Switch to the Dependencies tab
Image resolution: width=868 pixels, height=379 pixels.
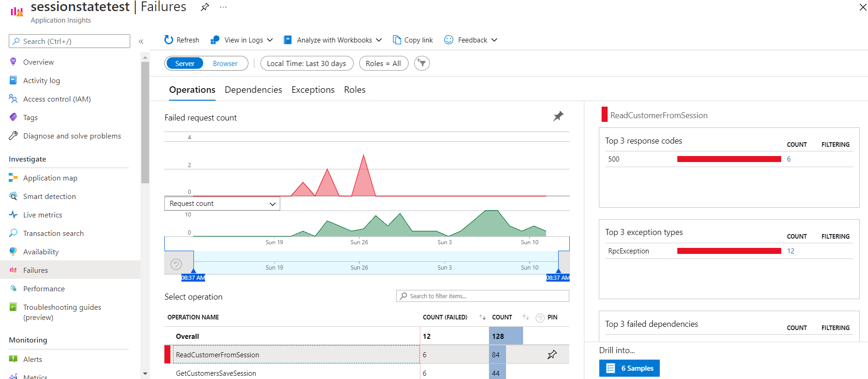click(253, 90)
